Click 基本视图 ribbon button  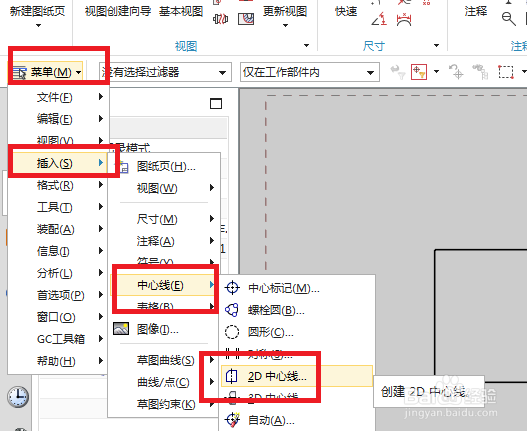click(181, 11)
